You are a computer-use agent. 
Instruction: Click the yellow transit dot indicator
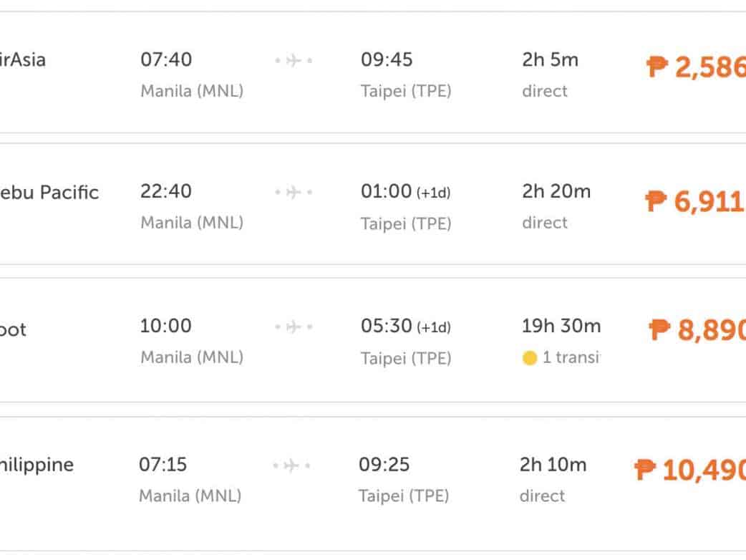tap(530, 358)
